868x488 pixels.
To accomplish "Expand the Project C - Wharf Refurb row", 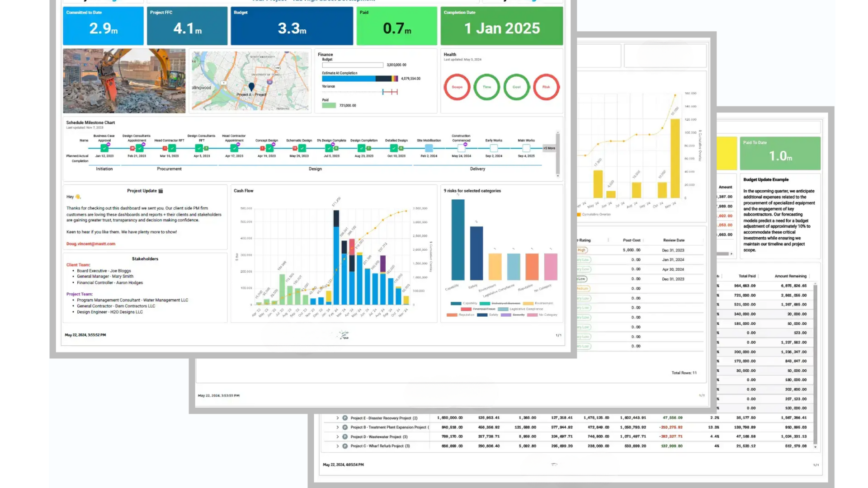I will point(337,446).
